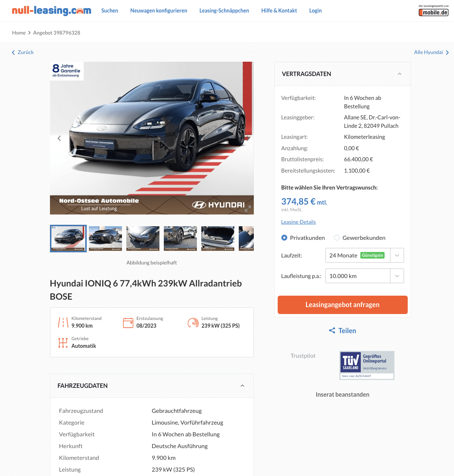The image size is (454, 476).
Task: Show previous car image with left arrow
Action: [x=59, y=138]
